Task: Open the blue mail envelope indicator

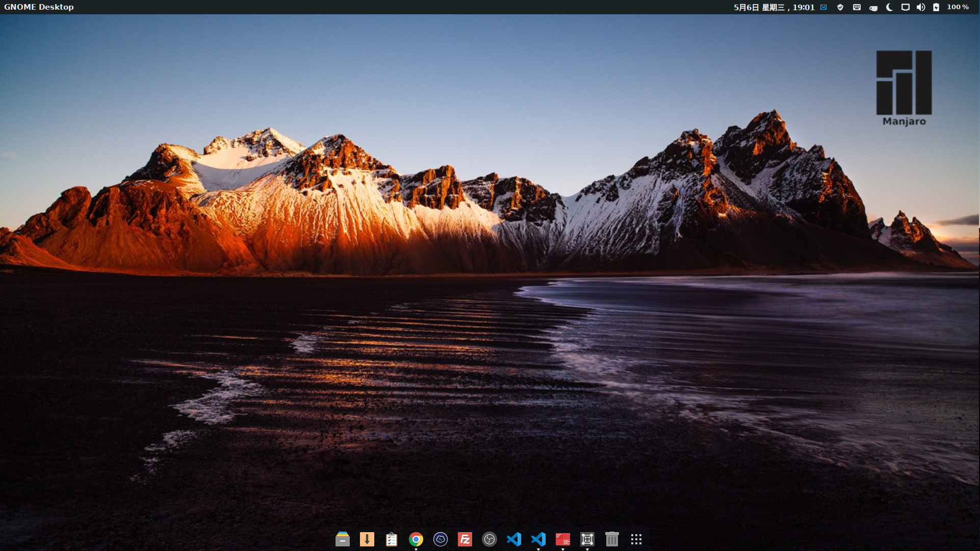Action: pyautogui.click(x=824, y=7)
